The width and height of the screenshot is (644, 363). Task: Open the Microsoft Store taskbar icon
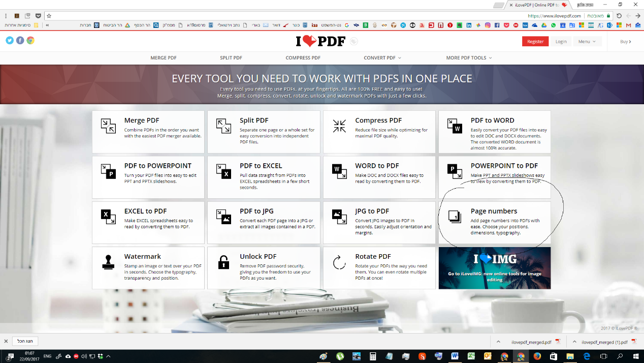click(x=554, y=356)
